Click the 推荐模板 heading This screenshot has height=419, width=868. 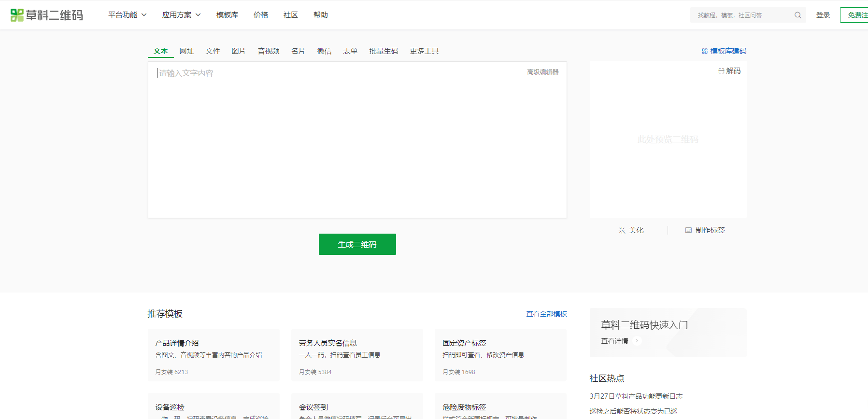[x=165, y=314]
